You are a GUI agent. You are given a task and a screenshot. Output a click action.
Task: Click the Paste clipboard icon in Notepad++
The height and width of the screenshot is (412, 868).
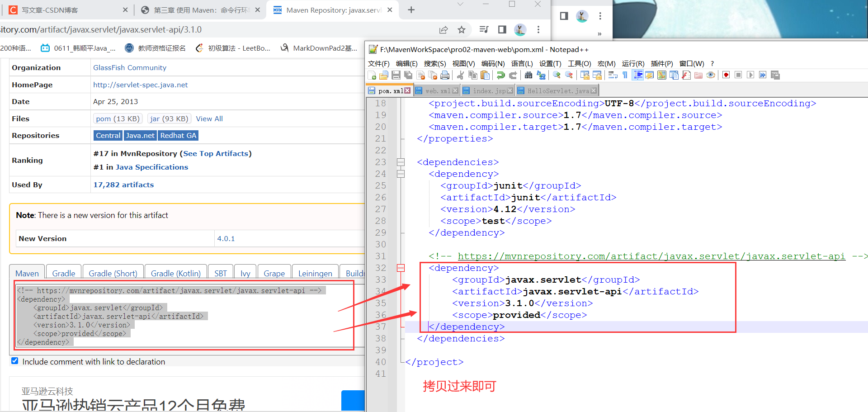pyautogui.click(x=485, y=75)
